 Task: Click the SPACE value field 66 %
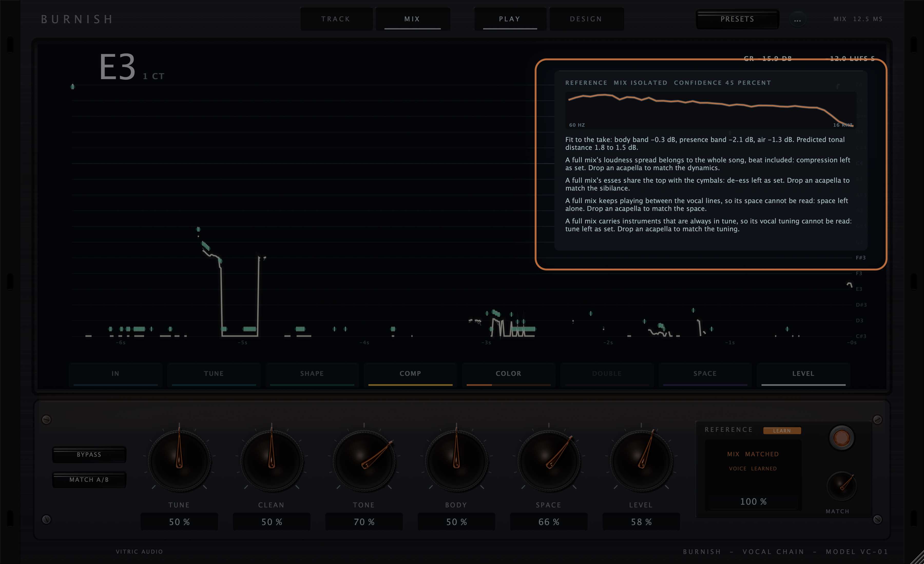point(549,522)
